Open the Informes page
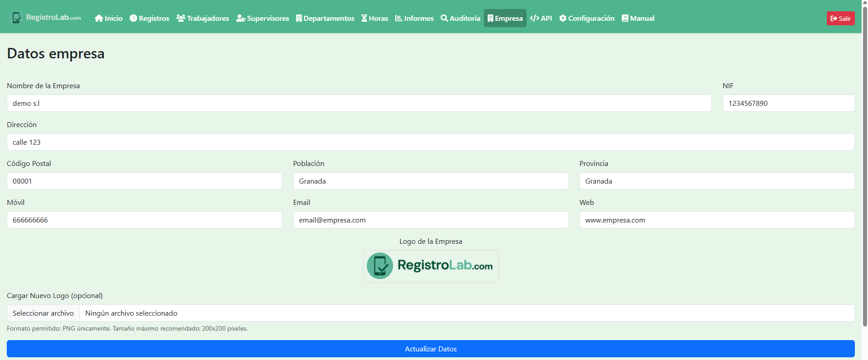The image size is (868, 360). pyautogui.click(x=414, y=18)
